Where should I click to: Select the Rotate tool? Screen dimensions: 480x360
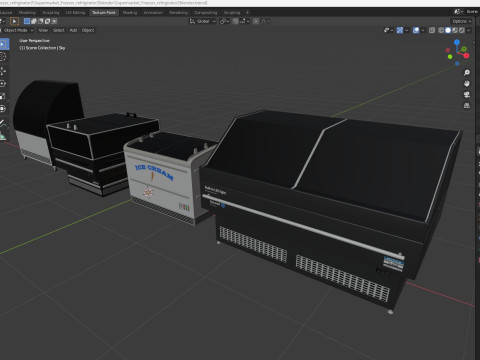point(3,83)
